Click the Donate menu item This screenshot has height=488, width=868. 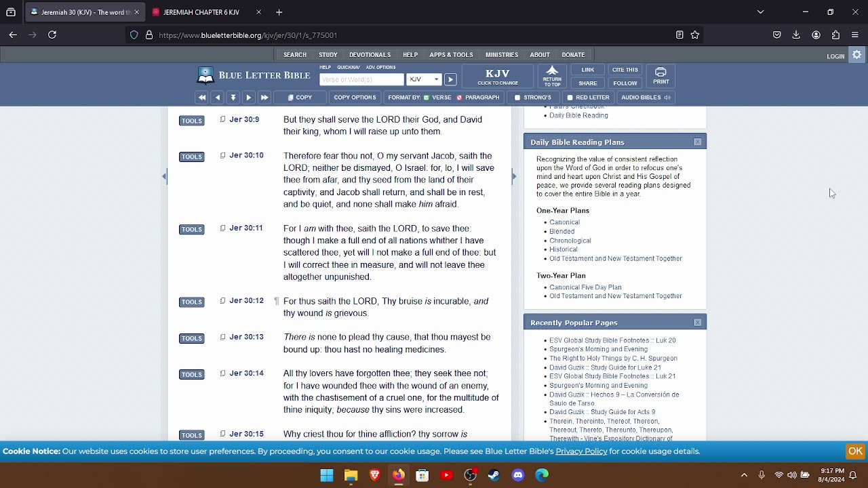click(573, 55)
